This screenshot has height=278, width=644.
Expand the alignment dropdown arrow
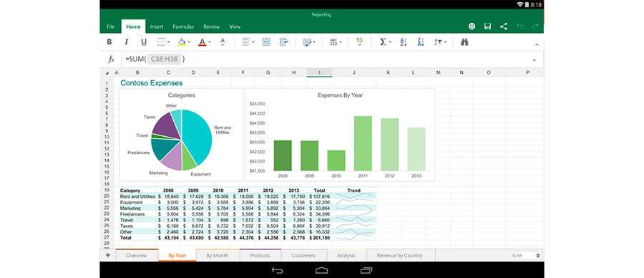click(253, 42)
